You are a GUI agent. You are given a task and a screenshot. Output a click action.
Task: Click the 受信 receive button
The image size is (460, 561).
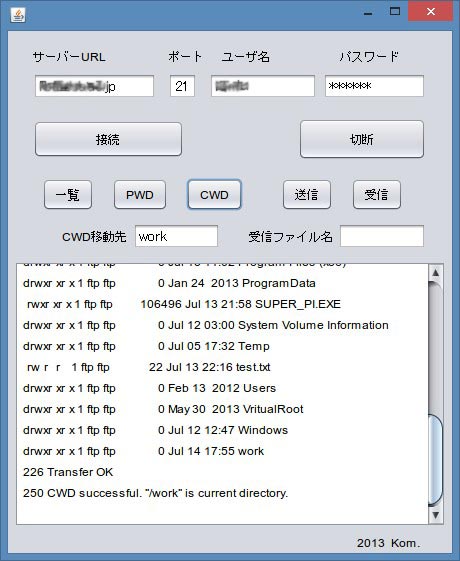pos(377,195)
